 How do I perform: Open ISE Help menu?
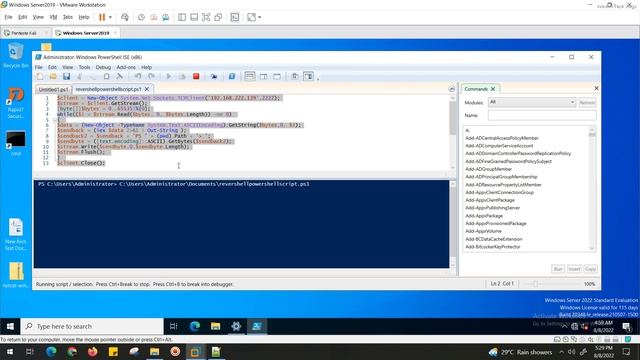tap(147, 67)
